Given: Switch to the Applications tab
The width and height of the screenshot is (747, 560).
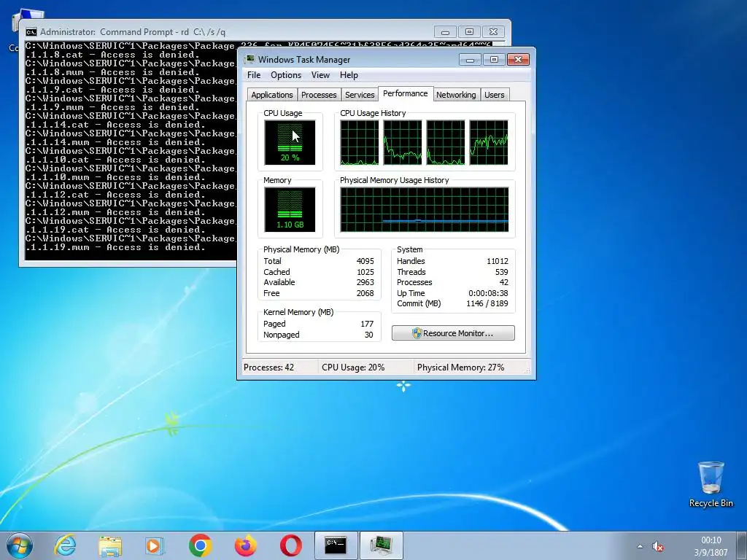Looking at the screenshot, I should (272, 95).
